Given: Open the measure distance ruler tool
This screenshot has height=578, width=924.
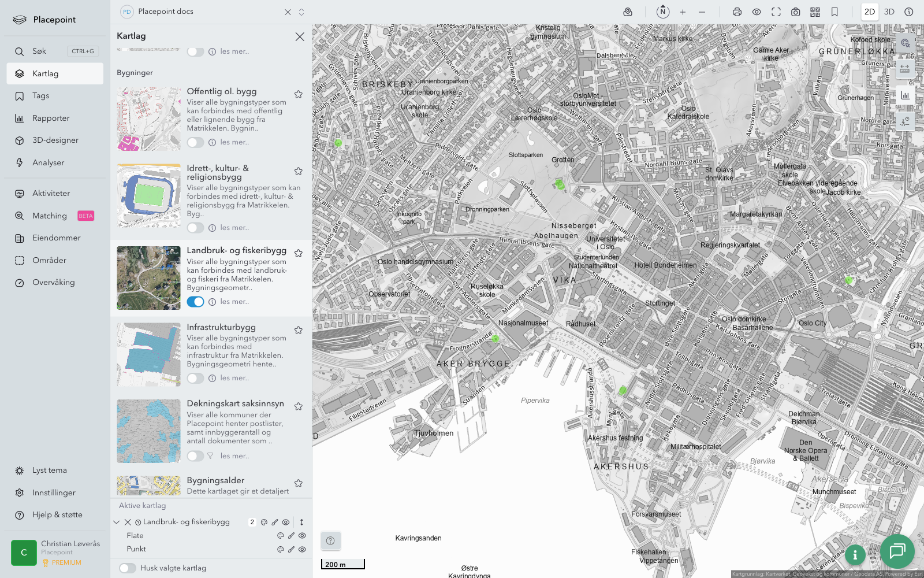Looking at the screenshot, I should click(x=904, y=69).
